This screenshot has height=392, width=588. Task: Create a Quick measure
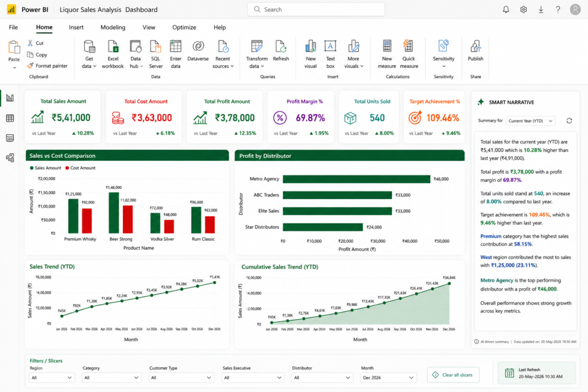point(409,55)
